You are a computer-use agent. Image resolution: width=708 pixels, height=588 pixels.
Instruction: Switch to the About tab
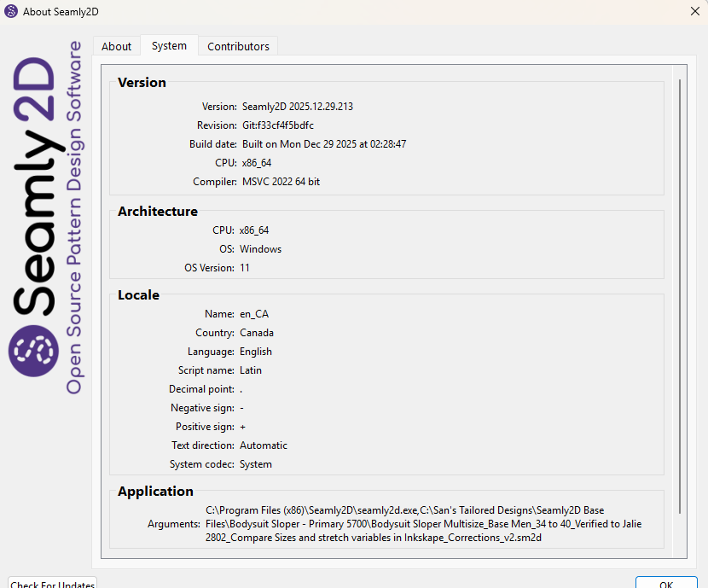tap(117, 46)
